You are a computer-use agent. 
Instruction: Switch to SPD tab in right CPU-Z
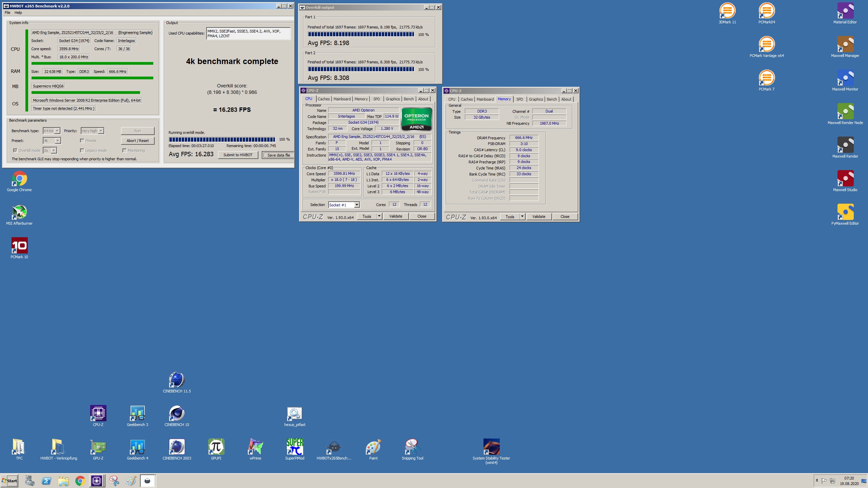click(x=520, y=99)
